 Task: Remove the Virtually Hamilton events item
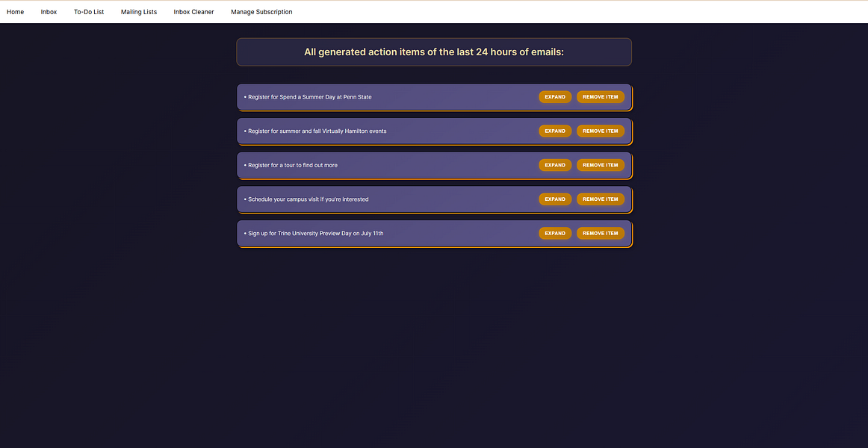[x=600, y=131]
